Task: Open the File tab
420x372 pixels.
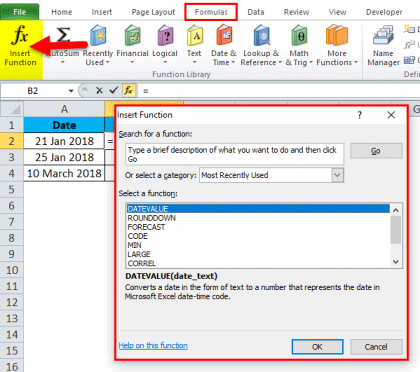Action: pyautogui.click(x=20, y=12)
